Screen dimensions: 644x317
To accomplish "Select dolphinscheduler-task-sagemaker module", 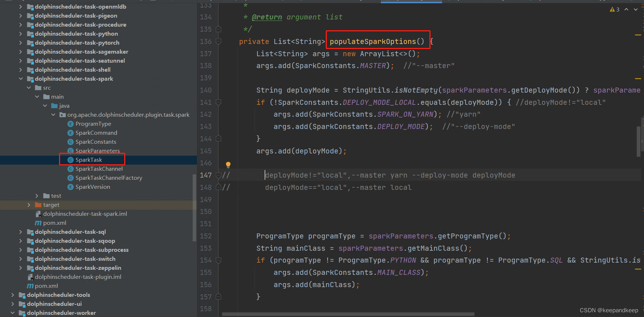I will click(81, 52).
